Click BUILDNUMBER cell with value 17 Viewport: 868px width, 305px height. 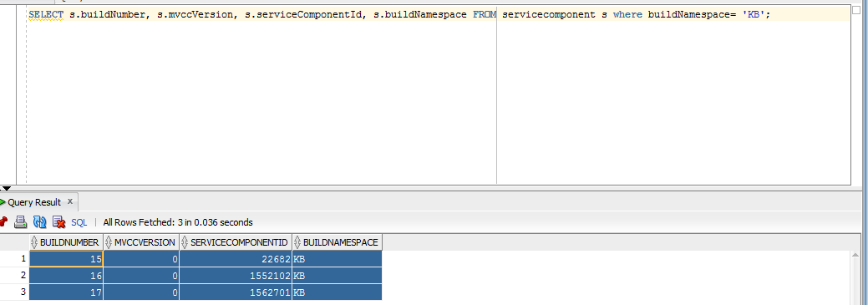66,292
